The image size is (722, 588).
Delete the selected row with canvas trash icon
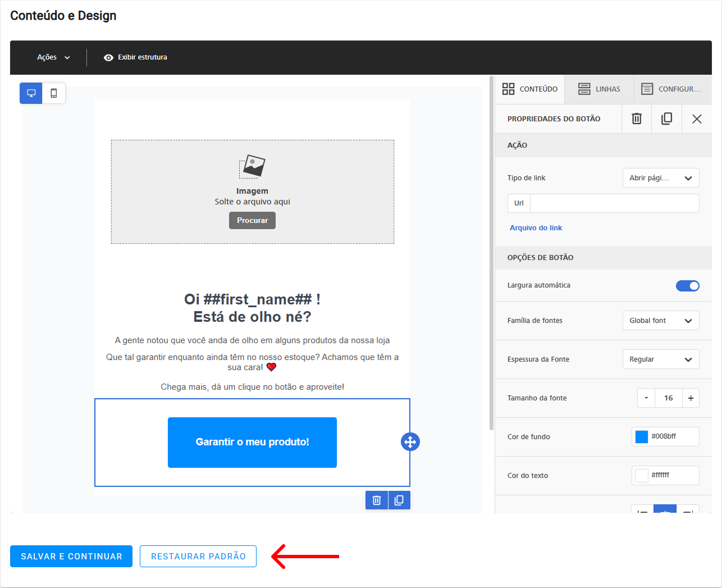[x=377, y=500]
